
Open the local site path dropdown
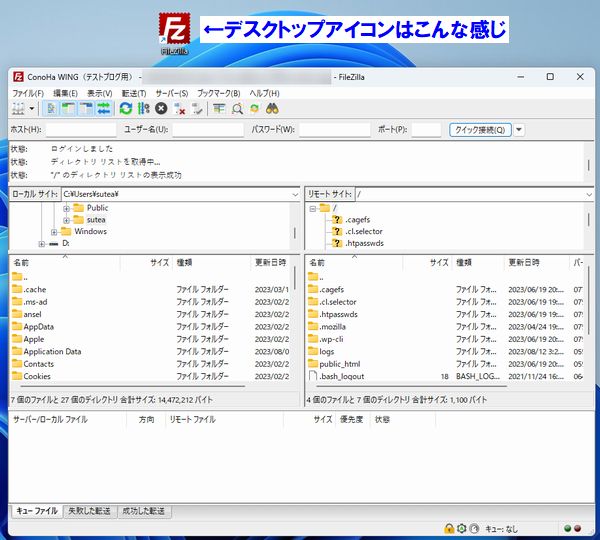pyautogui.click(x=295, y=195)
